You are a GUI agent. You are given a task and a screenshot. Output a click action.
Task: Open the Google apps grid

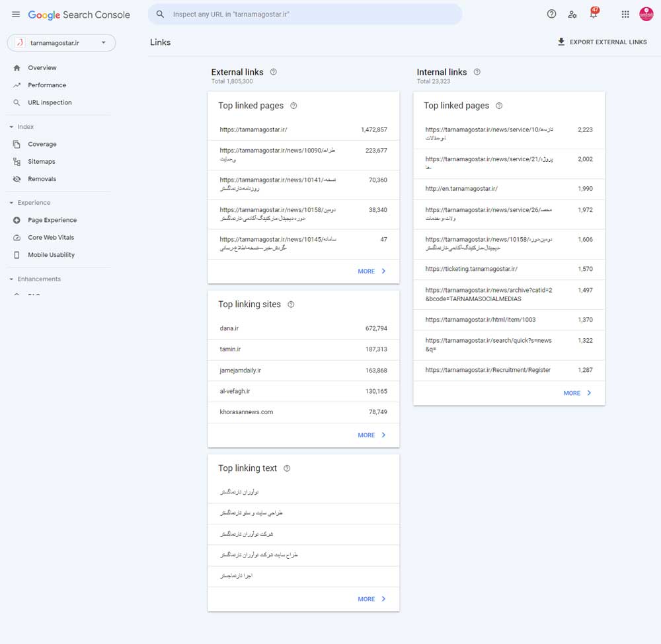pyautogui.click(x=625, y=15)
